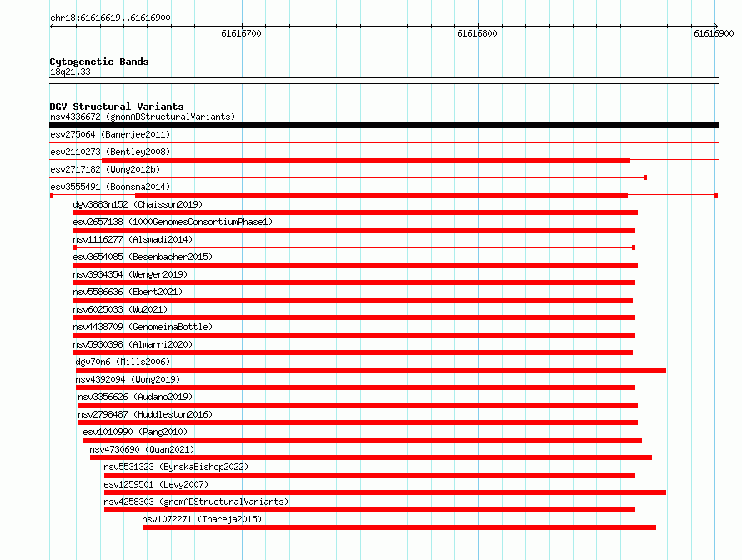
Task: Select the nsv4392094 red variant bar
Action: [x=355, y=387]
